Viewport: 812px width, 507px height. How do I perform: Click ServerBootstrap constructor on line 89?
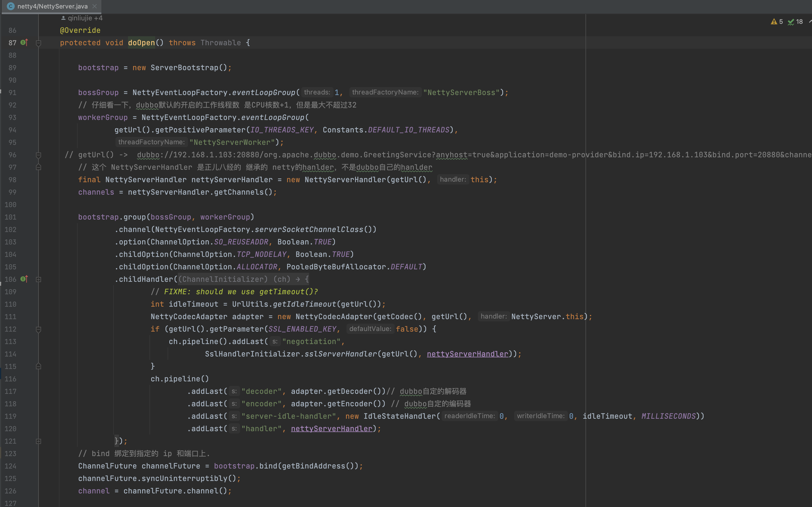[x=184, y=68]
